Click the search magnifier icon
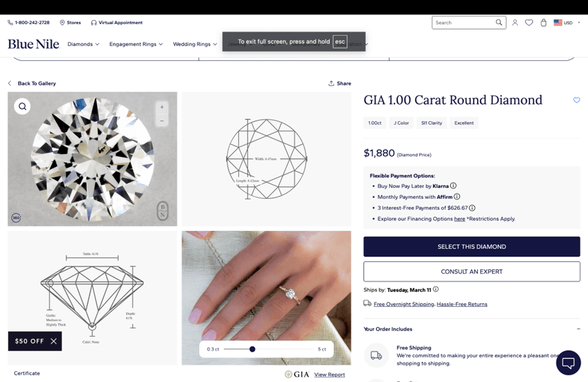The height and width of the screenshot is (382, 588). click(x=499, y=22)
